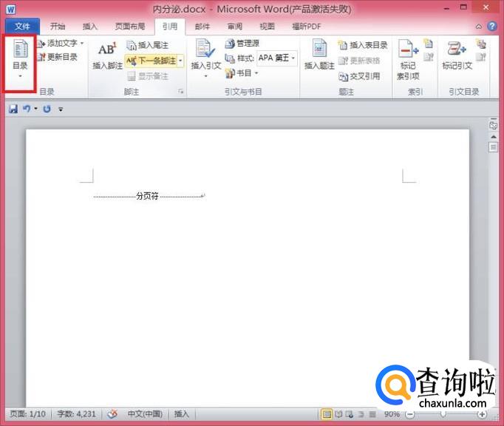Expand 书目 dropdown arrow
The height and width of the screenshot is (426, 504).
coord(256,73)
